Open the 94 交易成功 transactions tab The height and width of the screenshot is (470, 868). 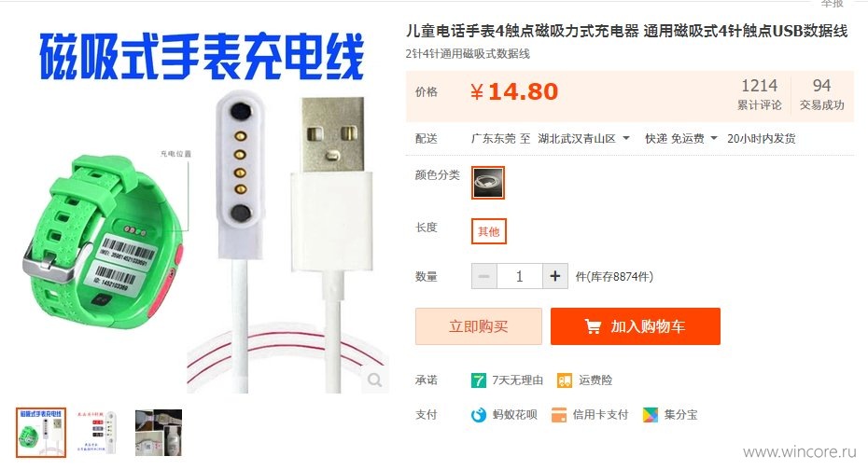(821, 94)
